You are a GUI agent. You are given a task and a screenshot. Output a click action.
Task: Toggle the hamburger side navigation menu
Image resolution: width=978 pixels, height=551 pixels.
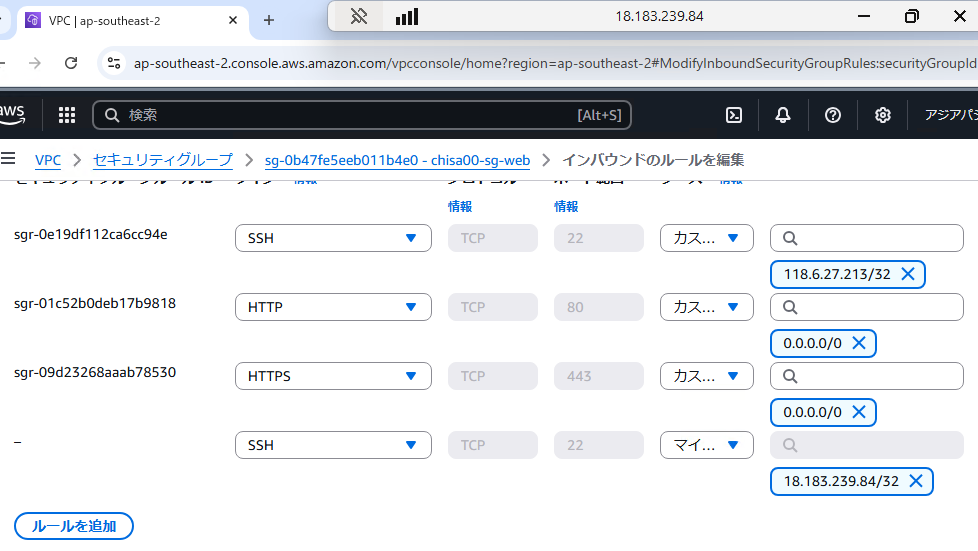9,159
